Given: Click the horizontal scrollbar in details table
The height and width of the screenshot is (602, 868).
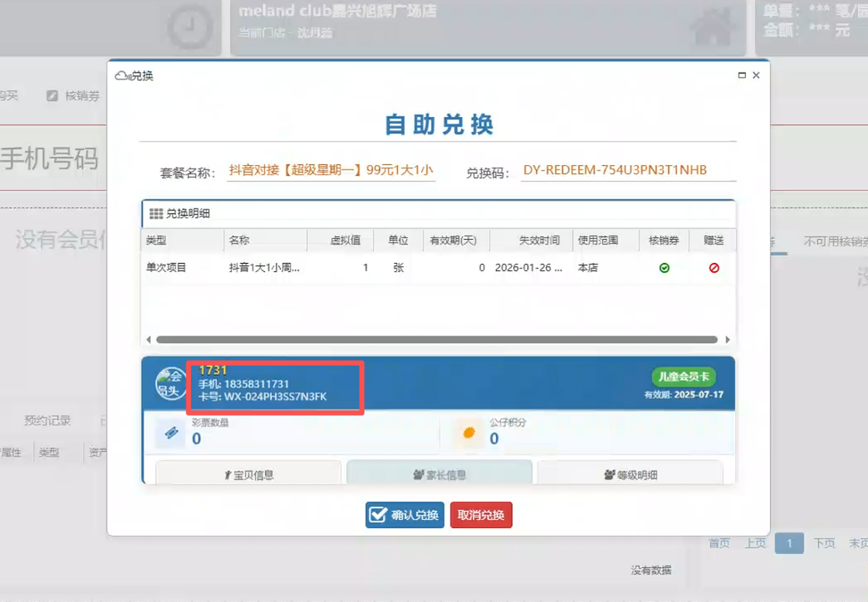Looking at the screenshot, I should point(436,340).
